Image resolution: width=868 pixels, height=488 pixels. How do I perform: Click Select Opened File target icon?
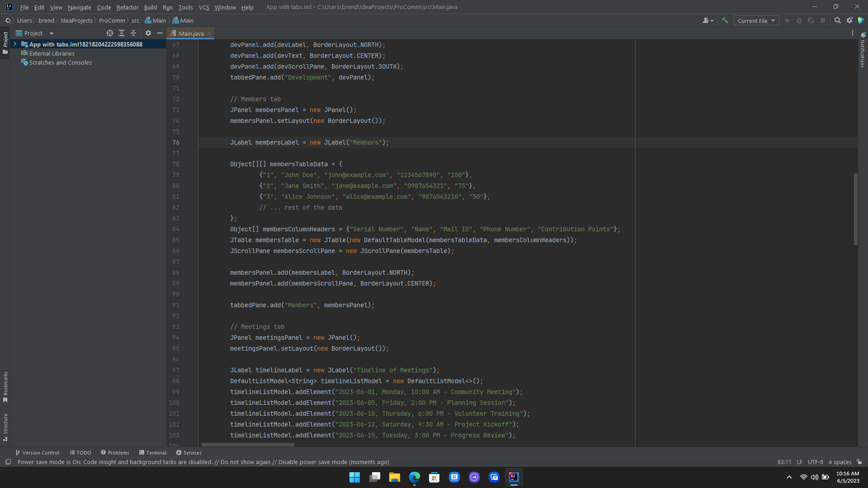(109, 33)
